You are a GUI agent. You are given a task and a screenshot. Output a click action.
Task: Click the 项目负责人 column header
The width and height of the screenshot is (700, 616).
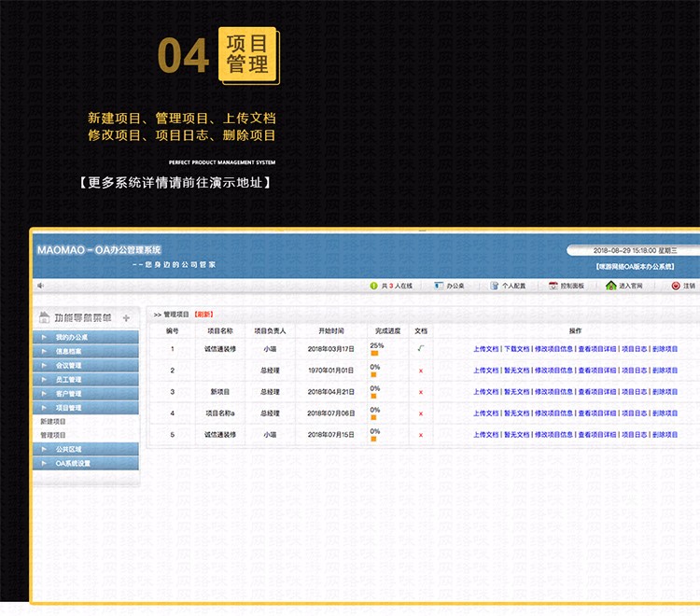tap(270, 330)
